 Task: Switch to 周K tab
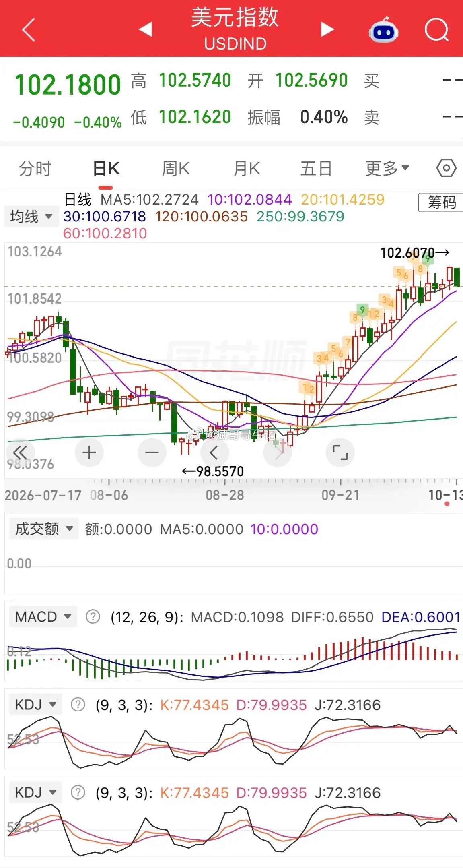tap(176, 168)
